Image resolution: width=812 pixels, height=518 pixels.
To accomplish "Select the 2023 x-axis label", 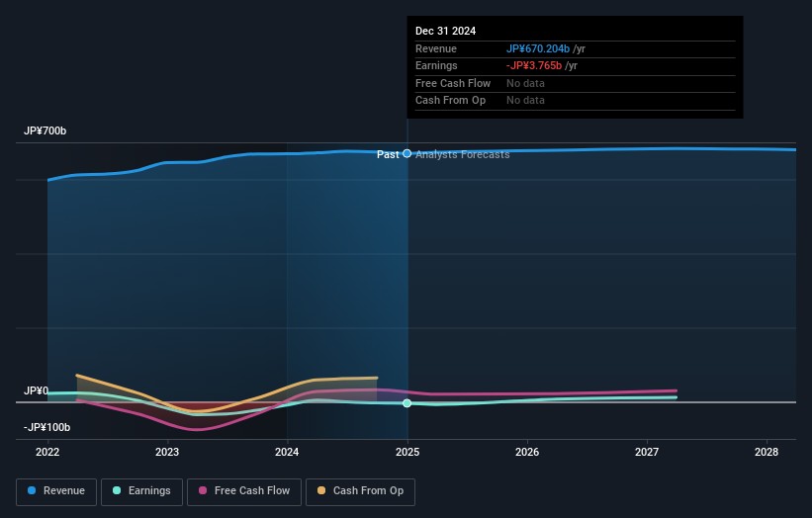I will pos(167,452).
